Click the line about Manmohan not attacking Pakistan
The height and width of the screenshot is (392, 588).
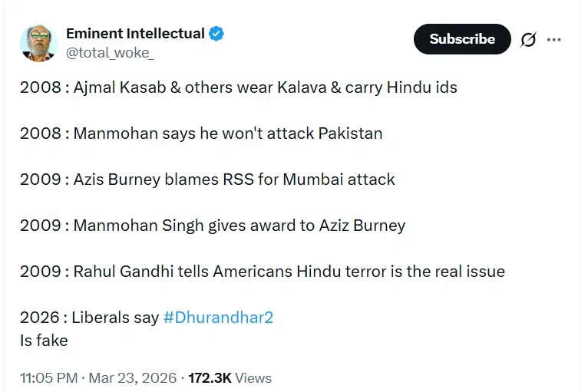pos(201,133)
